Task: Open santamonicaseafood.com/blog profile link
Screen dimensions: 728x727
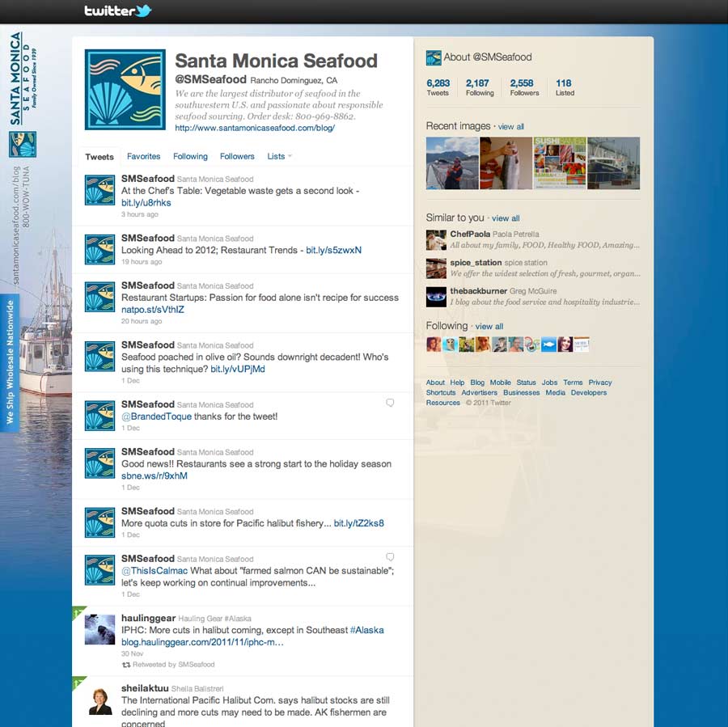Action: point(255,128)
